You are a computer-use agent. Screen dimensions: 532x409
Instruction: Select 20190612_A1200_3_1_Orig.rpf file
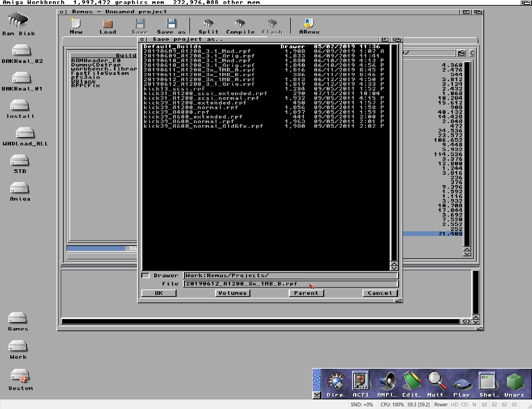[x=266, y=84]
